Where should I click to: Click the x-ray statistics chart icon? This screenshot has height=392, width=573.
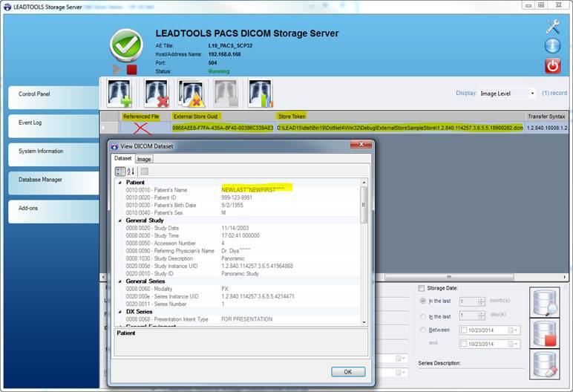[x=261, y=94]
